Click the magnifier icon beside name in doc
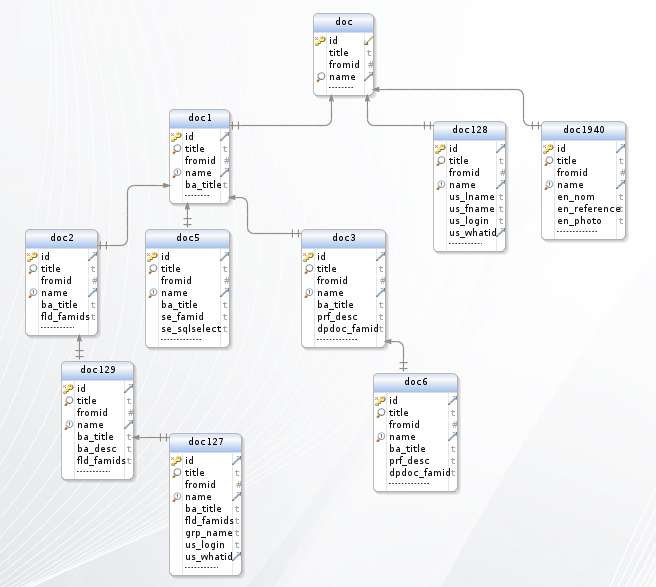Viewport: 656px width, 587px height. (320, 77)
